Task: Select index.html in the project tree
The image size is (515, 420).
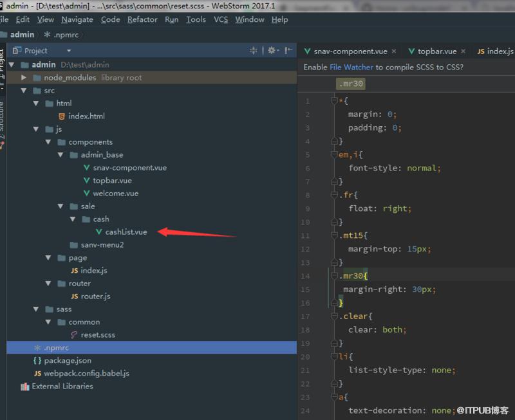Action: tap(86, 116)
